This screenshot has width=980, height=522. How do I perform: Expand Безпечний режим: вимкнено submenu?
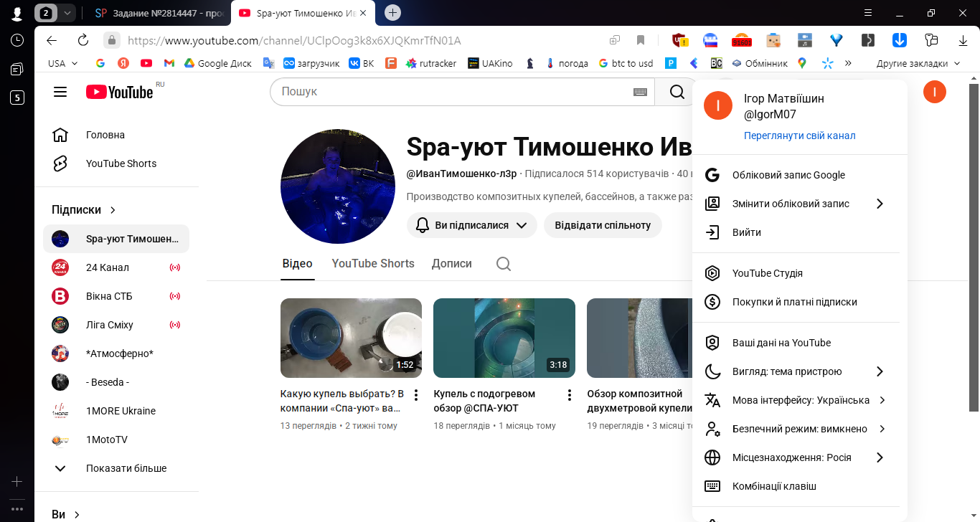796,429
